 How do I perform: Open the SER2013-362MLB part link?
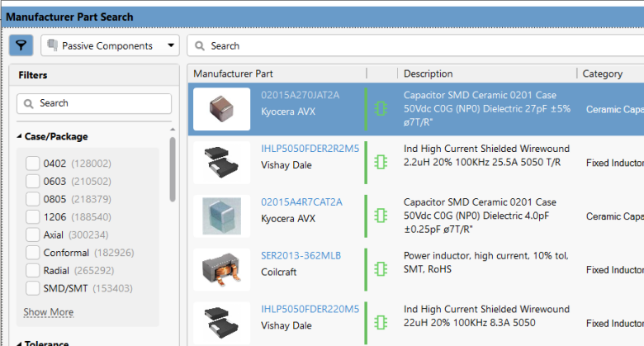tap(301, 256)
